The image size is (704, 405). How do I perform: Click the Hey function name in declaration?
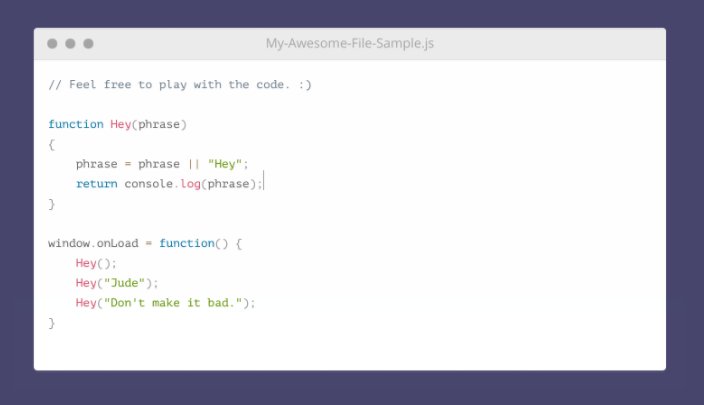click(x=120, y=124)
